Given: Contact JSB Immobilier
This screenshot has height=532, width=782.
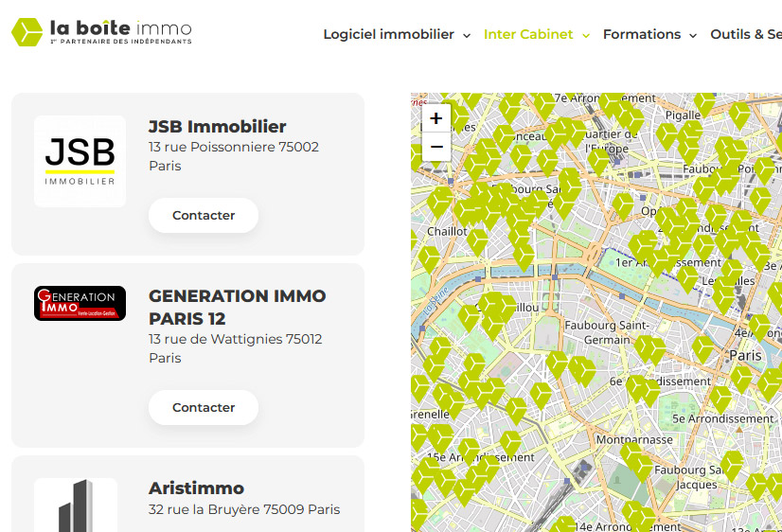Looking at the screenshot, I should pos(204,216).
